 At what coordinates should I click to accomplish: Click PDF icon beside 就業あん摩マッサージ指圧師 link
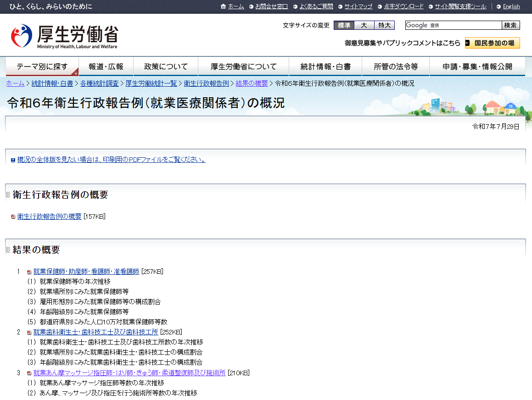click(x=29, y=373)
